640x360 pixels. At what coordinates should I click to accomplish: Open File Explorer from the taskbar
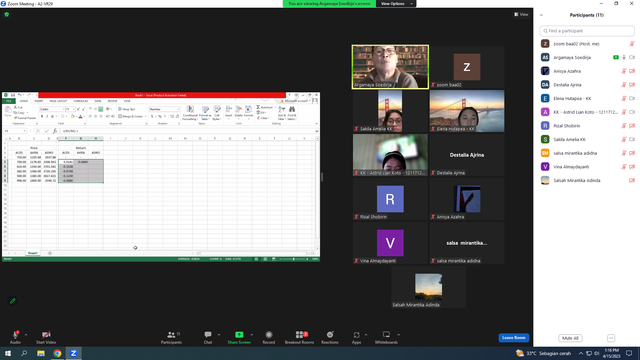[41, 353]
